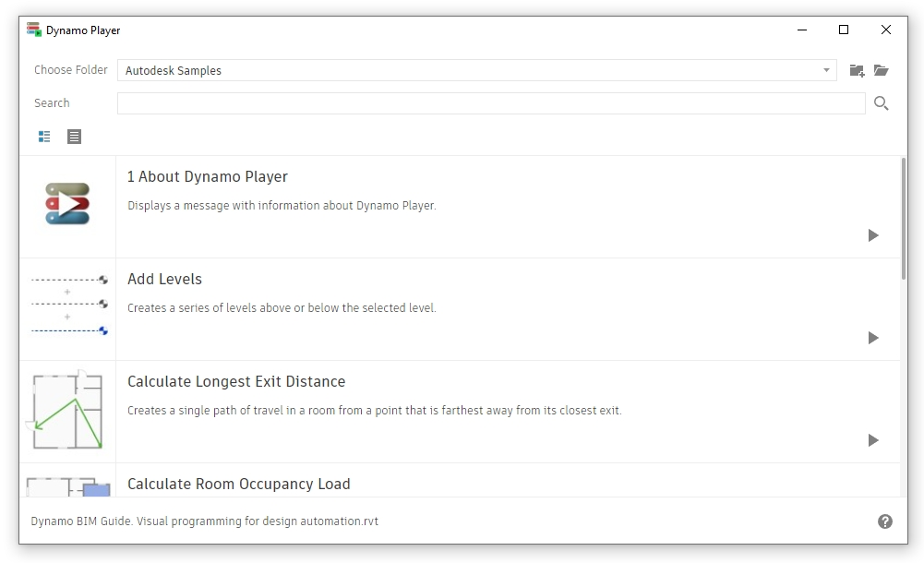Click the add folder icon

point(857,70)
